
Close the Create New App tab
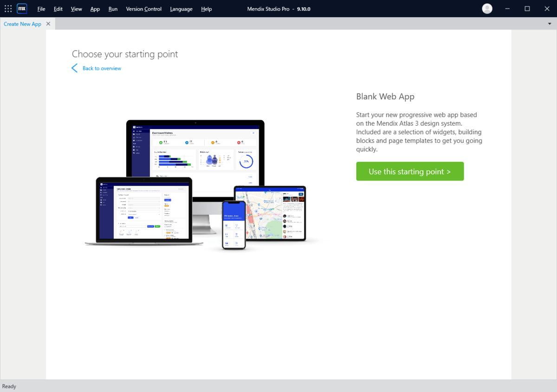click(48, 24)
